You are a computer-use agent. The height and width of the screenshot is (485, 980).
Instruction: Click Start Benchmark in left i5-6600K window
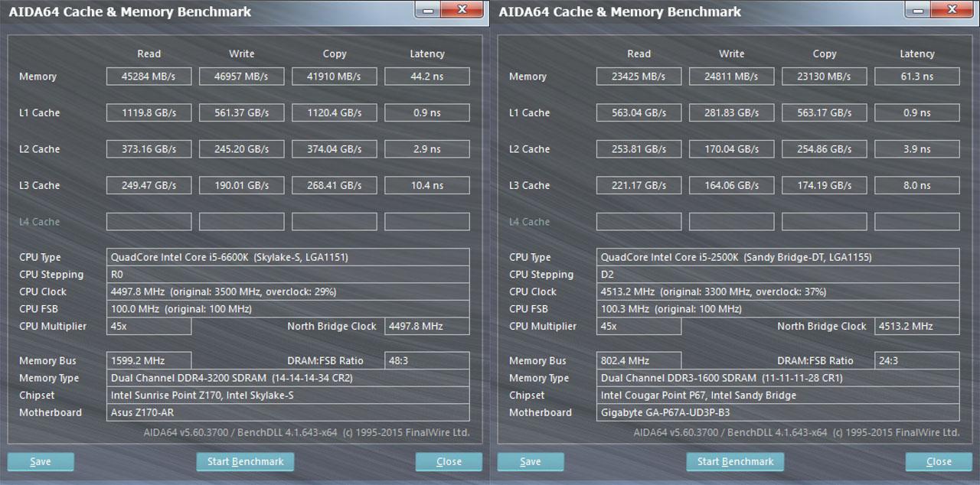(245, 461)
